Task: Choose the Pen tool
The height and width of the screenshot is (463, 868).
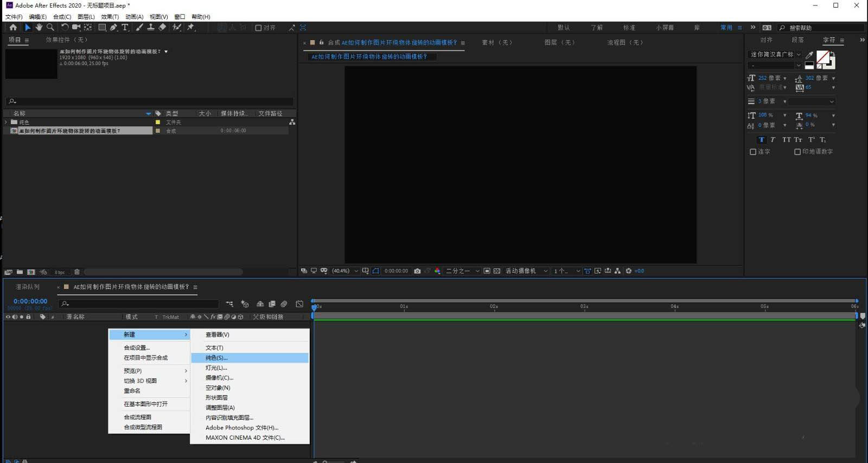Action: 113,27
